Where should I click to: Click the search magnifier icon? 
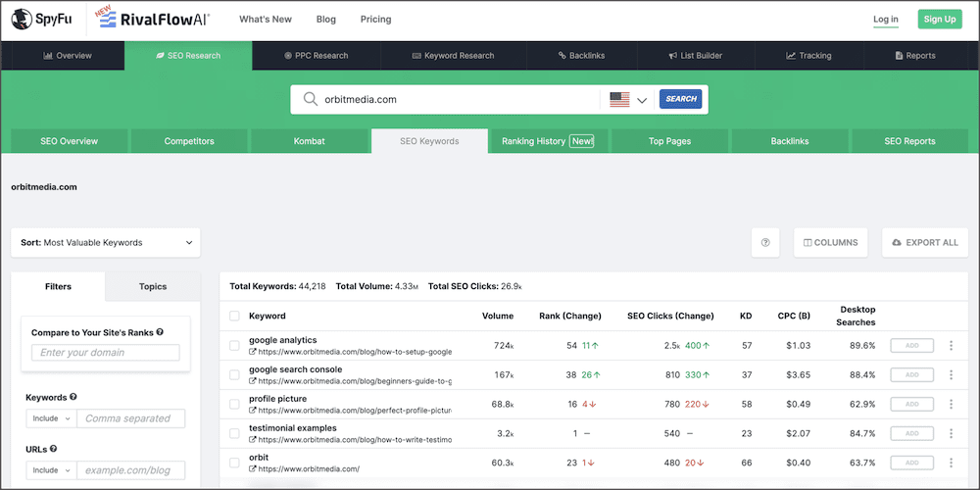310,99
